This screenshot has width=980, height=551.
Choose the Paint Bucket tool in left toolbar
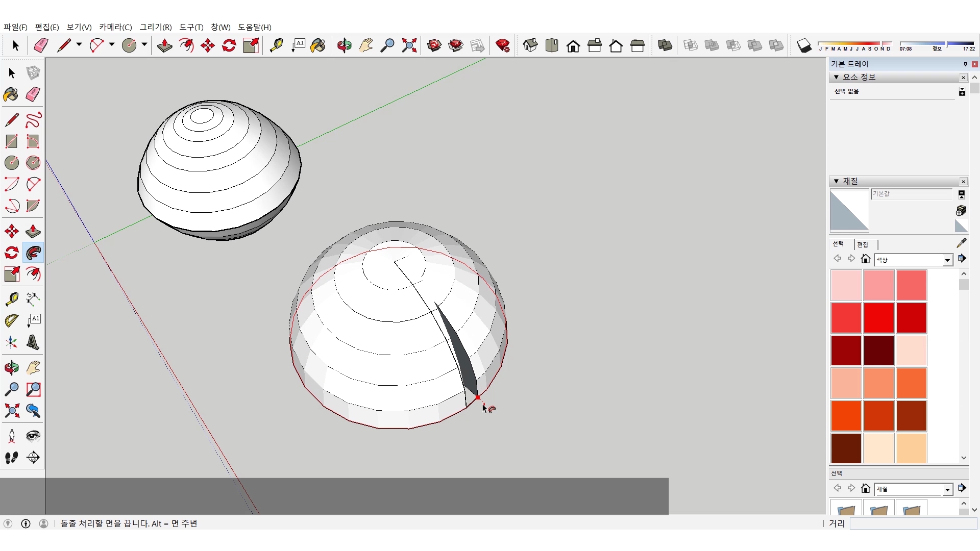pos(11,95)
